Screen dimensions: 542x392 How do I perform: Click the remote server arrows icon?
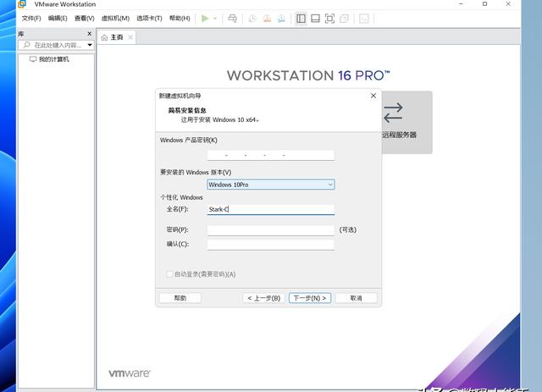pos(393,113)
